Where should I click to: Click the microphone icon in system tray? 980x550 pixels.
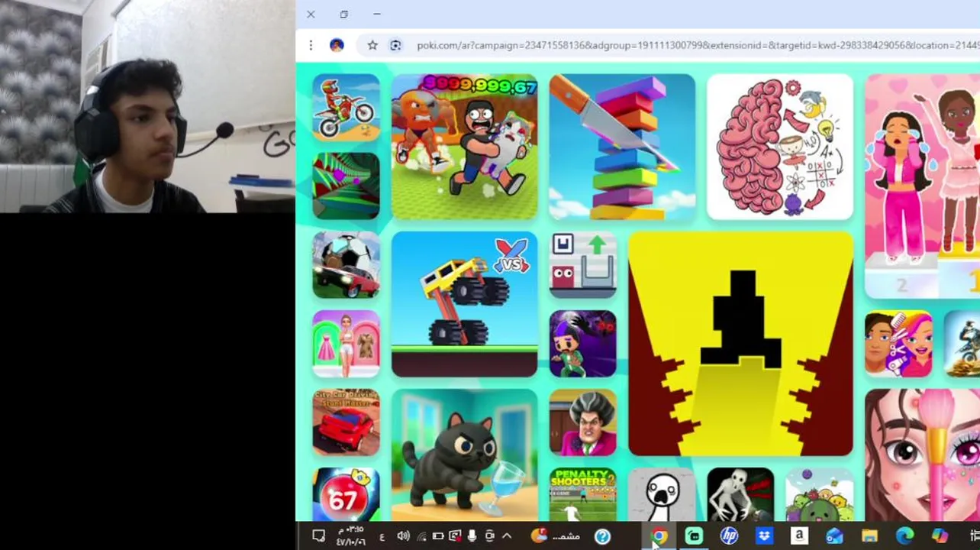(472, 536)
